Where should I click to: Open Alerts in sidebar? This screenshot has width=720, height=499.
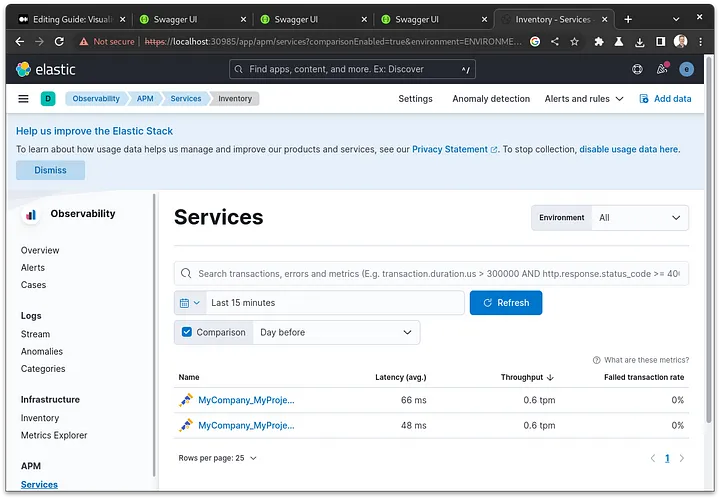tap(33, 268)
